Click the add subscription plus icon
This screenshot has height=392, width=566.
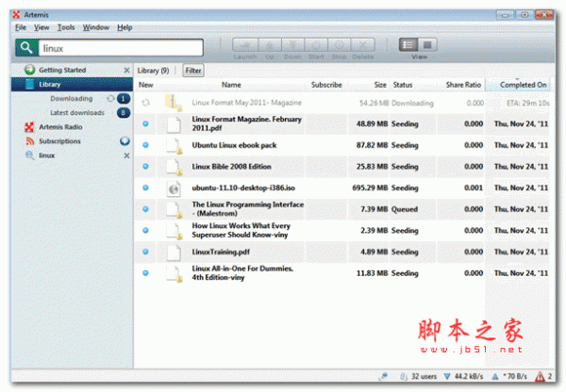pos(125,141)
